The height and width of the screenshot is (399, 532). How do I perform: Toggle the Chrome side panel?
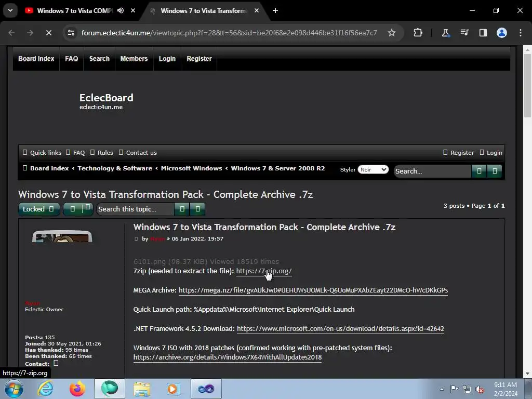(x=483, y=33)
